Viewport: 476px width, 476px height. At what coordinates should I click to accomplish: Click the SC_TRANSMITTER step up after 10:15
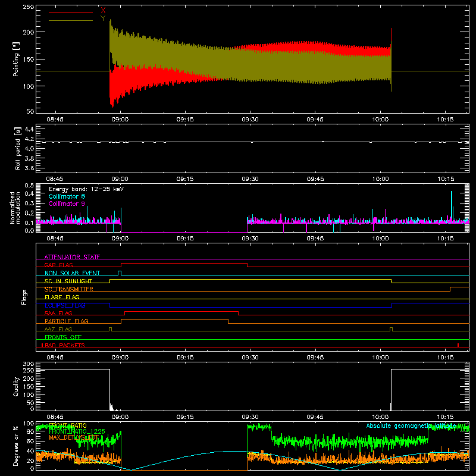(x=450, y=289)
